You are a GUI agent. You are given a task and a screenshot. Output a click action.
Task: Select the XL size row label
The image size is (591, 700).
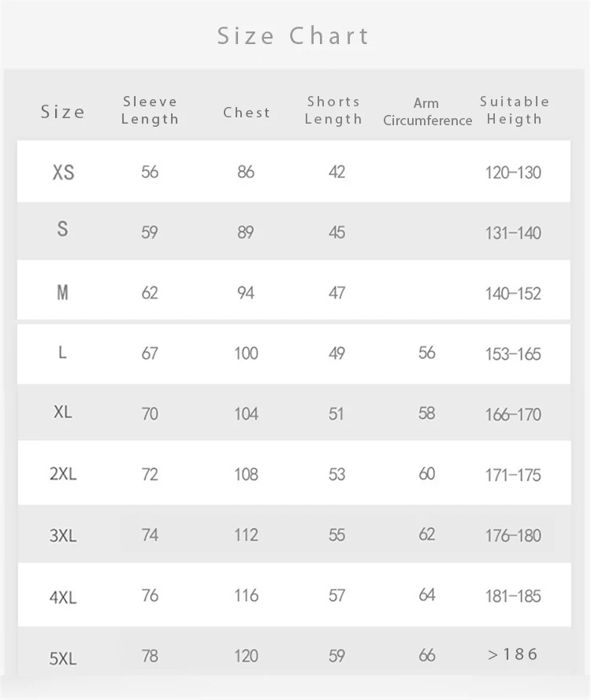(63, 413)
